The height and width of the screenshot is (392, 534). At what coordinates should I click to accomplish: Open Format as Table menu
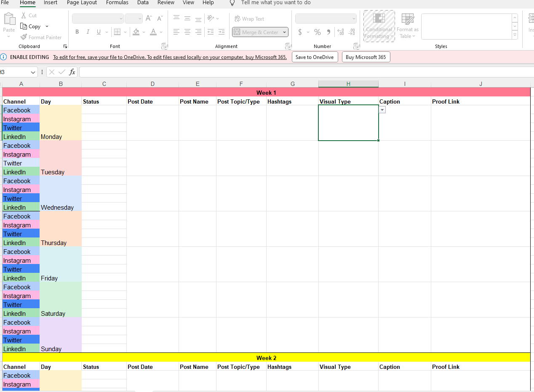(x=408, y=26)
